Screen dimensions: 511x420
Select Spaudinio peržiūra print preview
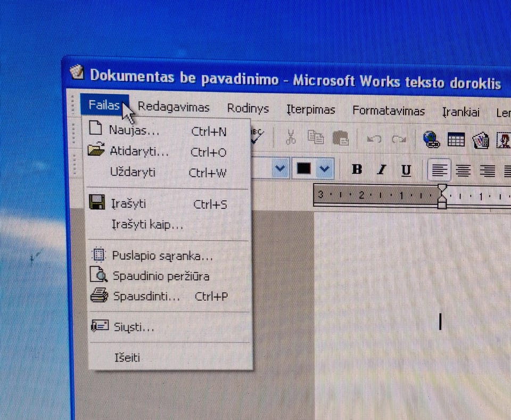click(169, 276)
